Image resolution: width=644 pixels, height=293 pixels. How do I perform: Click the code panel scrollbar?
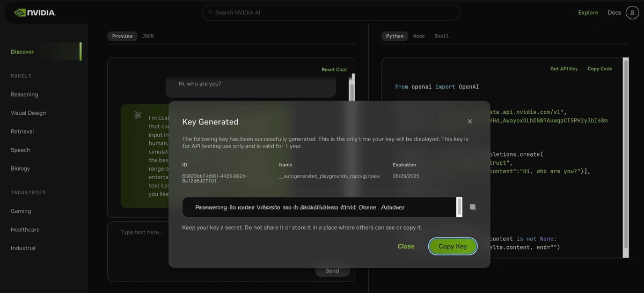click(625, 158)
